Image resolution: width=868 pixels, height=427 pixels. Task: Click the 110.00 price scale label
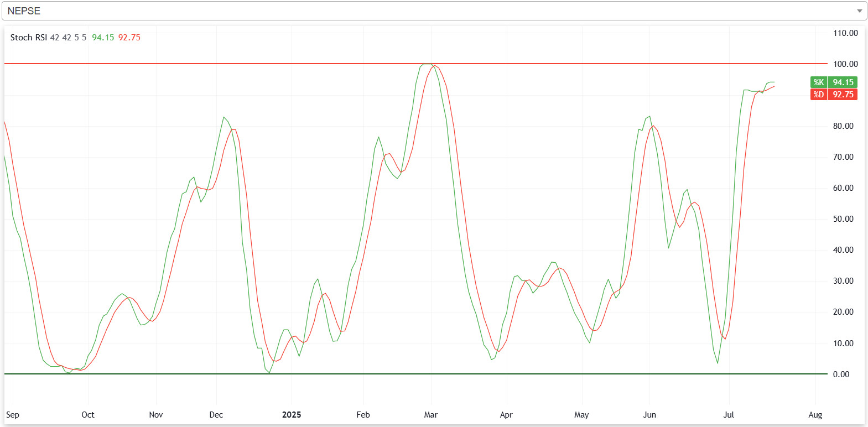tap(845, 33)
